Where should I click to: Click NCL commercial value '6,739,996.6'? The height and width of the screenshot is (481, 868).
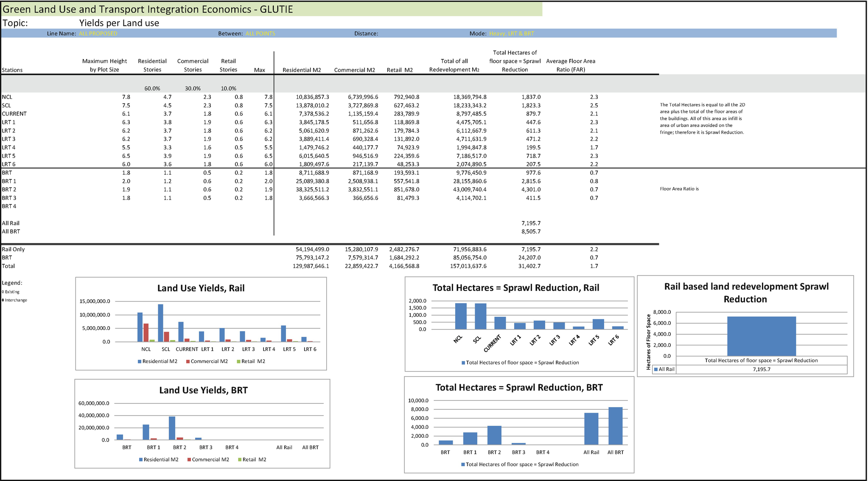[x=363, y=97]
